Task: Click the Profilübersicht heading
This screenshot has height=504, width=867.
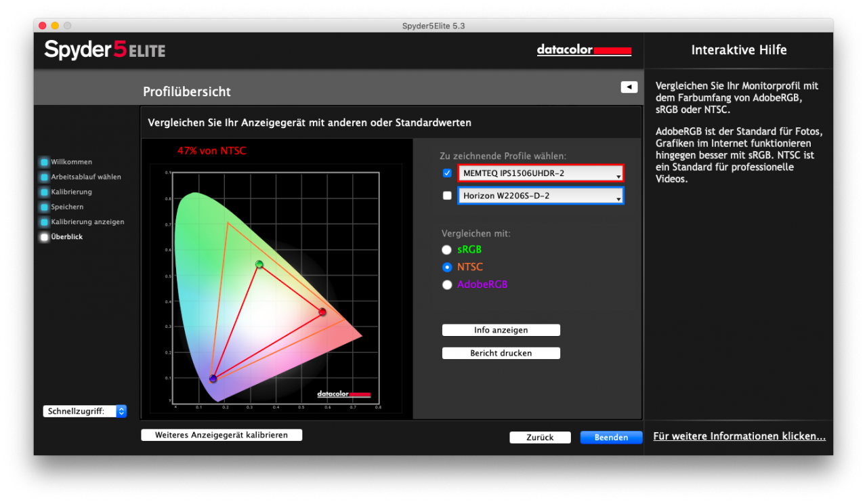Action: 187,91
